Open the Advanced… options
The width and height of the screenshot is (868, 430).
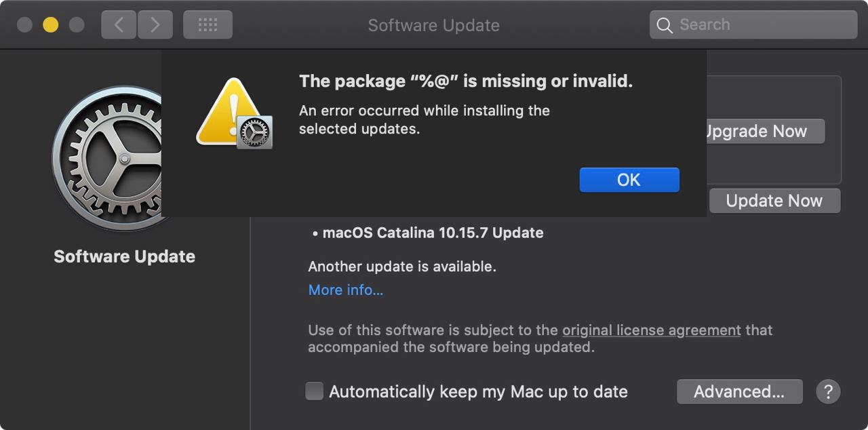(x=740, y=391)
